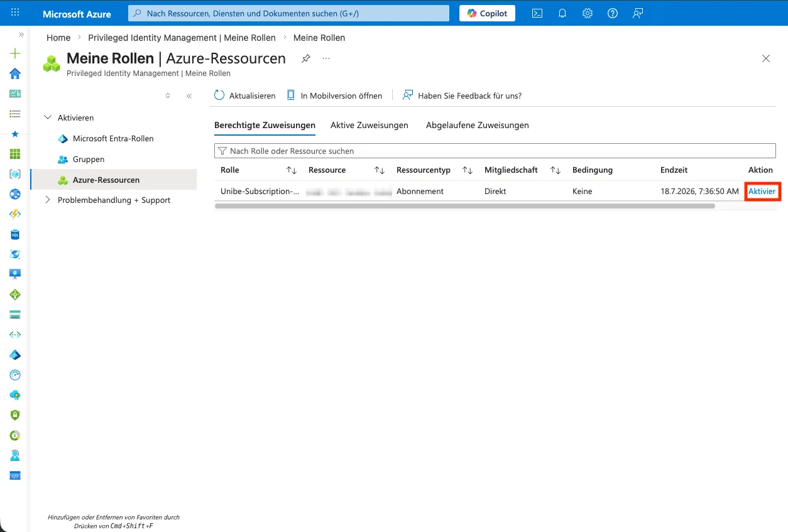Open App Services globe icon in sidebar
Image resolution: width=788 pixels, height=532 pixels.
(15, 194)
